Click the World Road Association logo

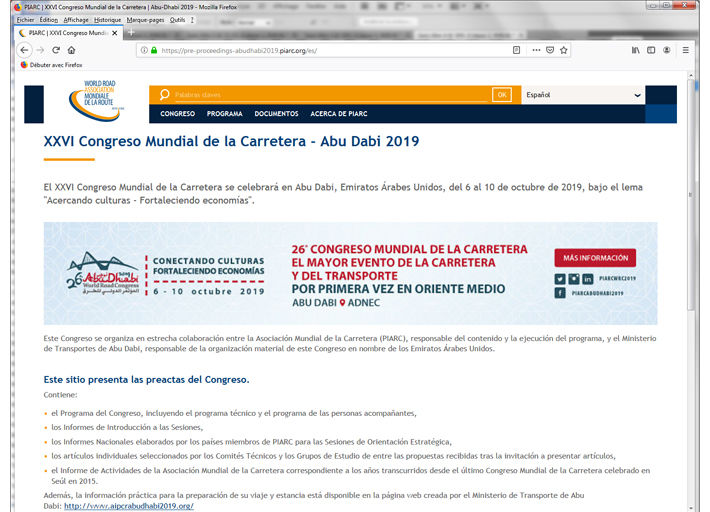[x=96, y=100]
